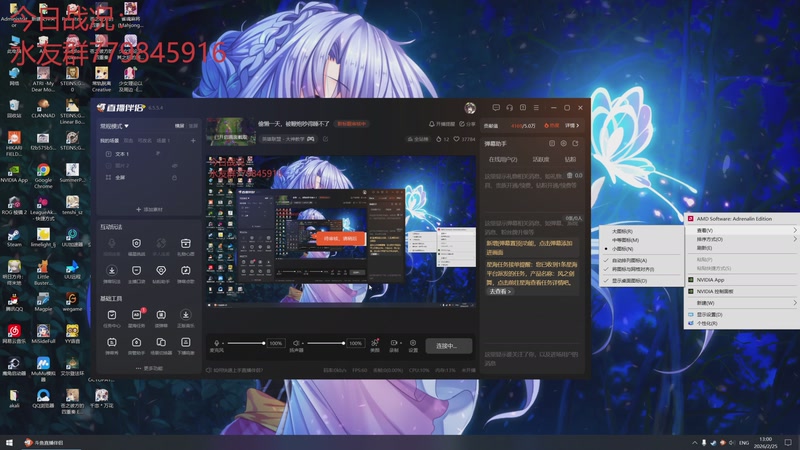Toggle the lock on 全屏 source
The image size is (800, 450).
(x=174, y=178)
